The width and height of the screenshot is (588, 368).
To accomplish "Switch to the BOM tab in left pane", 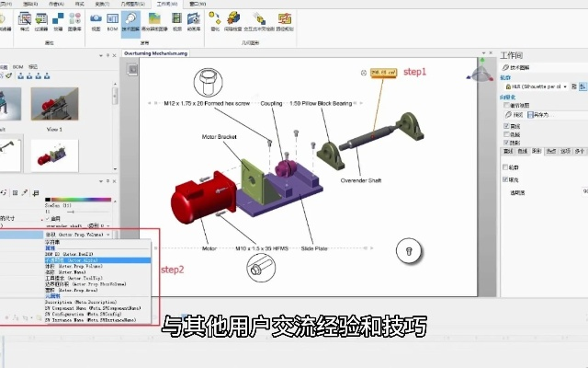I will [17, 67].
